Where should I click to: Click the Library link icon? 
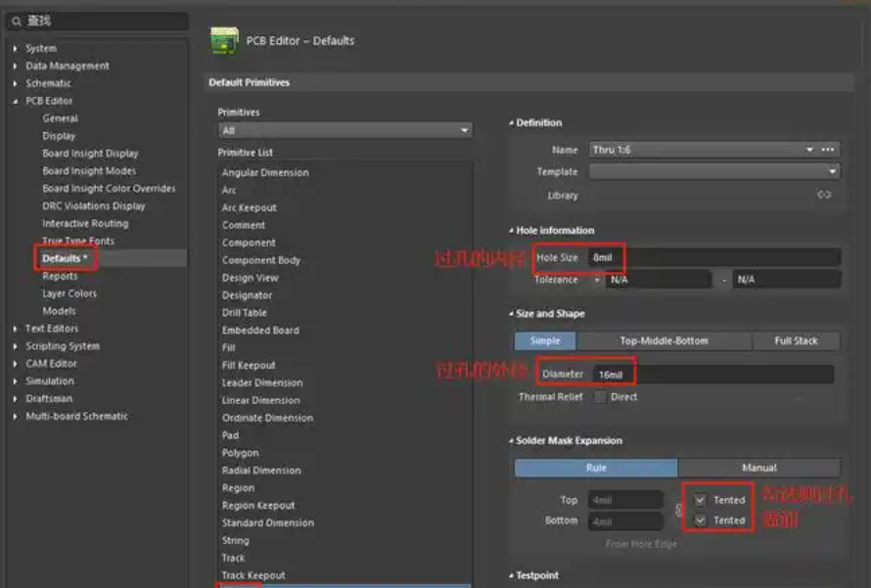click(x=824, y=195)
